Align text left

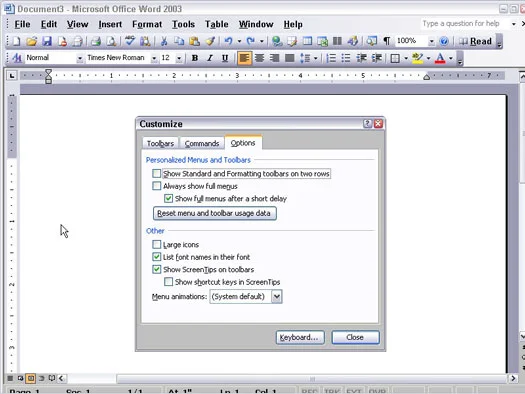click(x=244, y=58)
